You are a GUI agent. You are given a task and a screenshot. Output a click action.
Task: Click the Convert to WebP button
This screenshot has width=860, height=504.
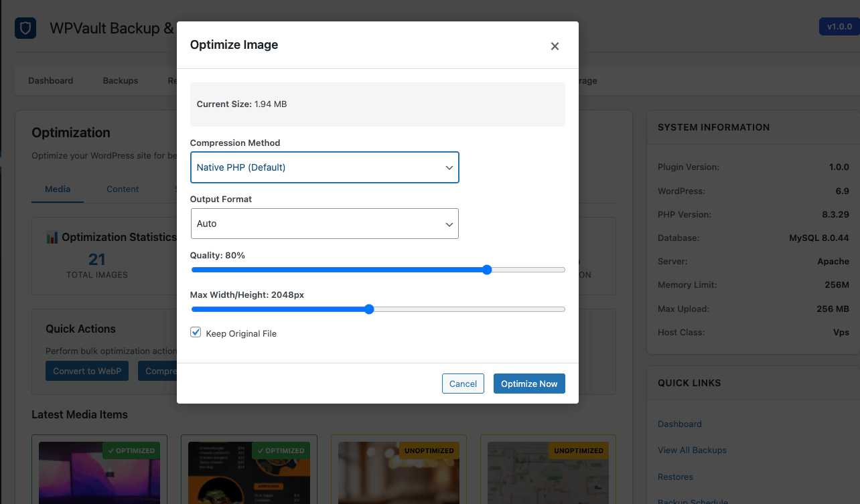coord(87,371)
